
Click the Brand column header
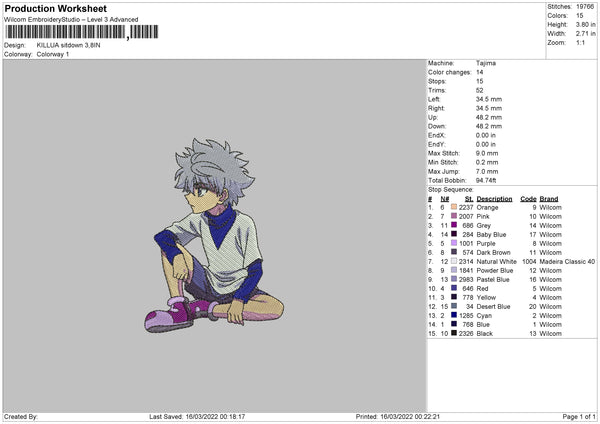click(549, 199)
